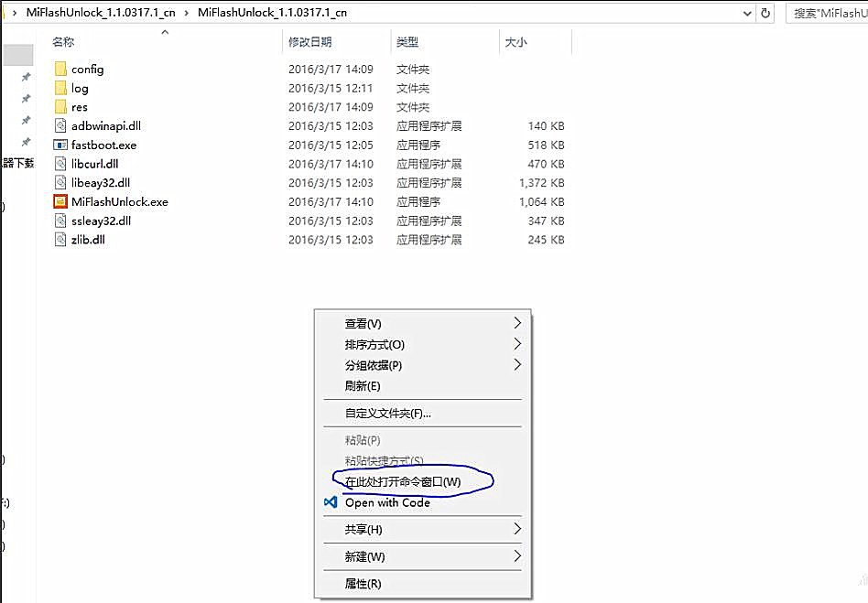Image resolution: width=868 pixels, height=603 pixels.
Task: Click the 518 KB size cell
Action: [x=547, y=145]
